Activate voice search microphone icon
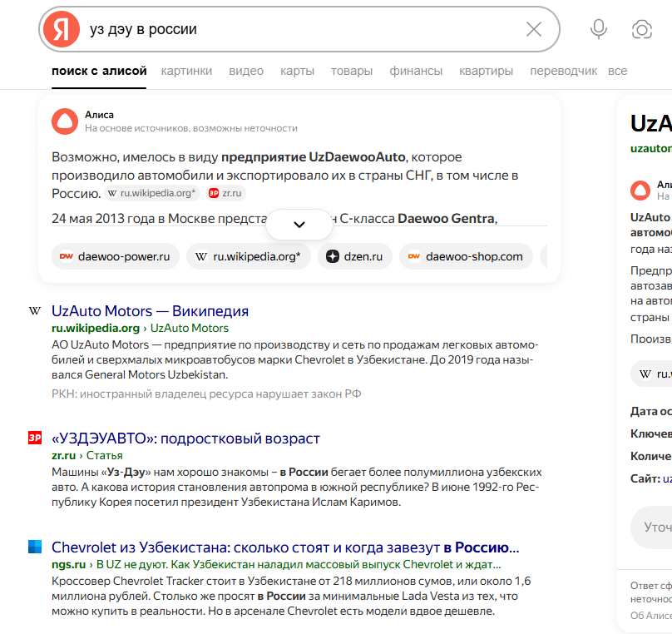 coord(598,30)
